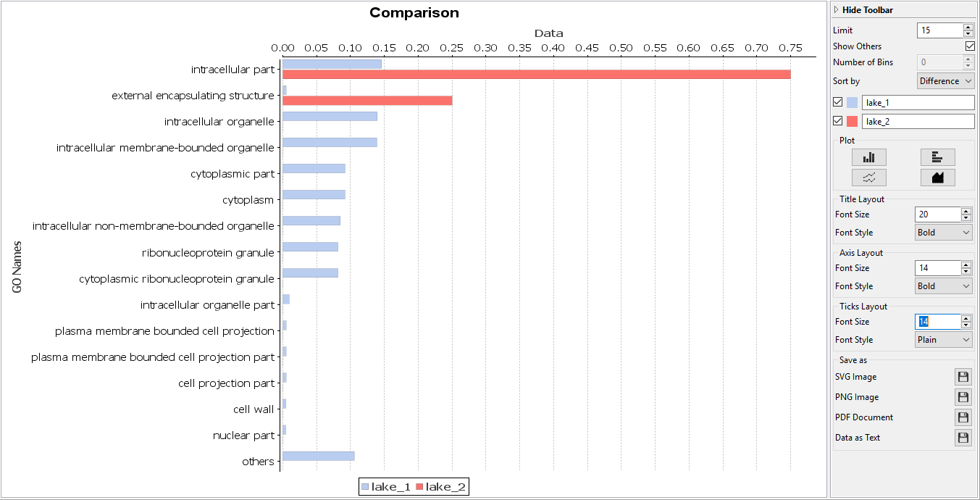
Task: Increase the Limit value with up arrow
Action: coord(968,27)
